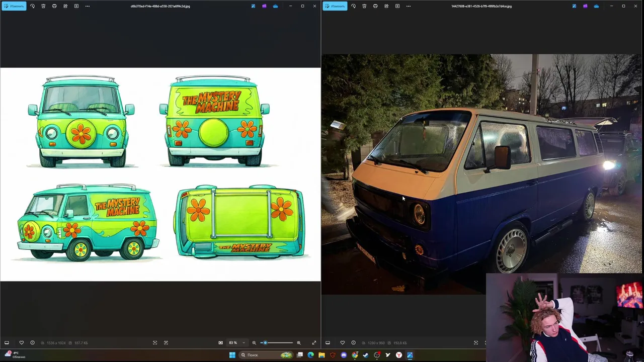
Task: Share the image from left window
Action: 65,6
